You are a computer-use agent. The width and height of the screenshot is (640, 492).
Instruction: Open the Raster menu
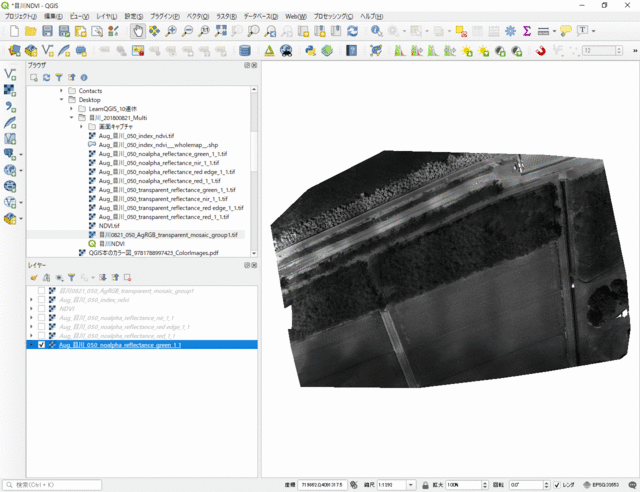tap(226, 16)
